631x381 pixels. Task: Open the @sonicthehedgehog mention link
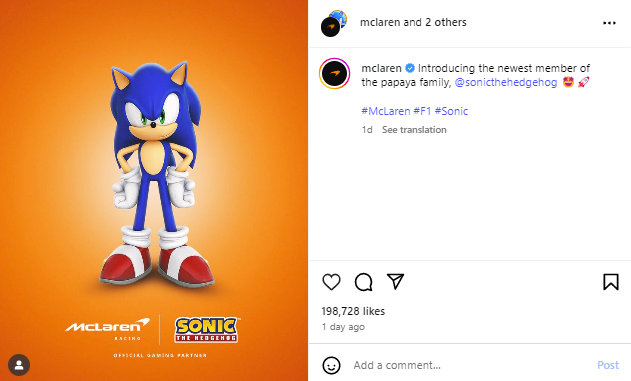coord(506,82)
